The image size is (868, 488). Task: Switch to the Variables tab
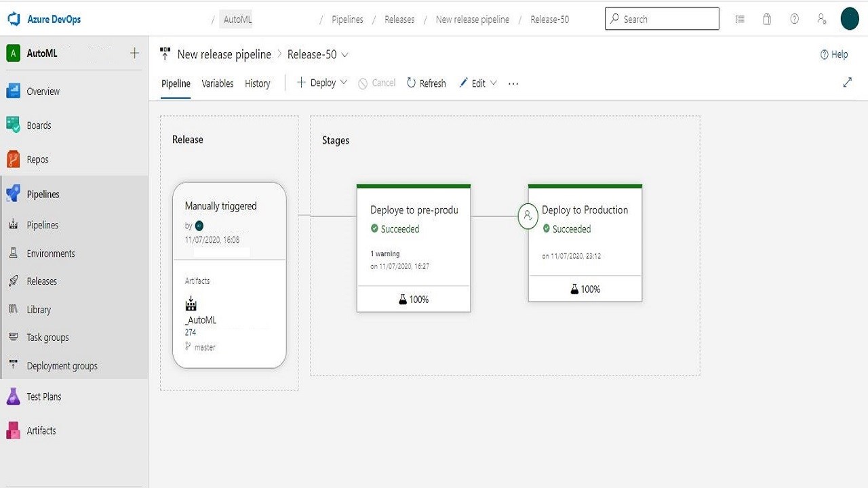click(218, 83)
